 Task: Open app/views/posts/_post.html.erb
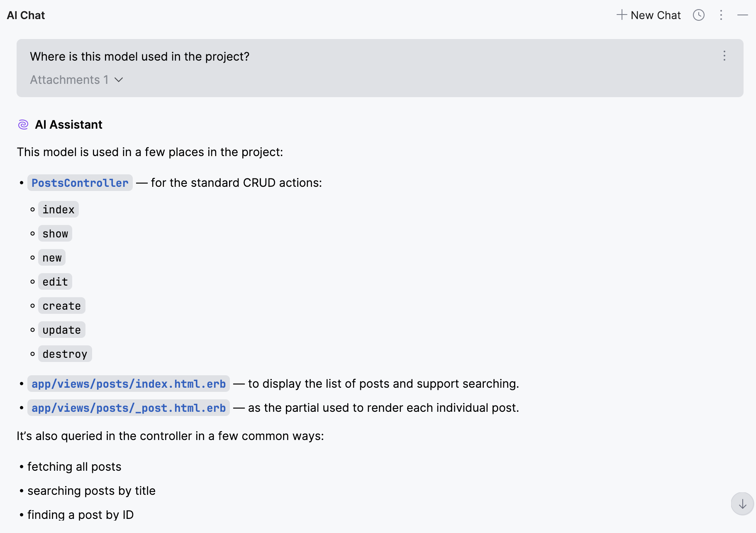129,408
